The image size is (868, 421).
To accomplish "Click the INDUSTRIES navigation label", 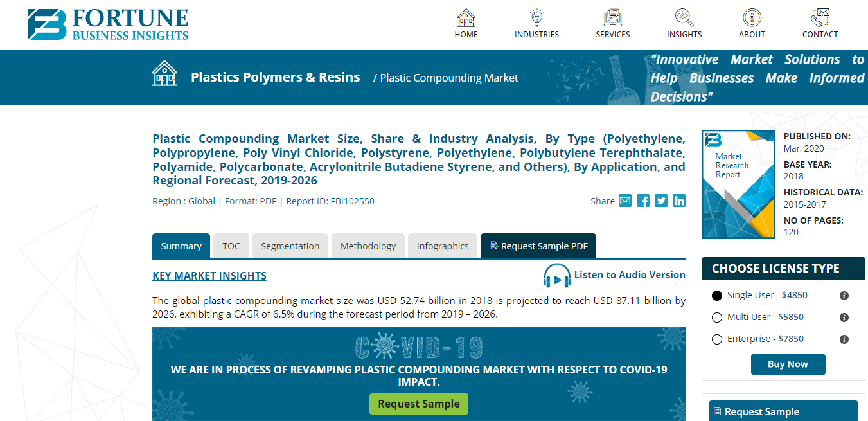I will (x=536, y=35).
